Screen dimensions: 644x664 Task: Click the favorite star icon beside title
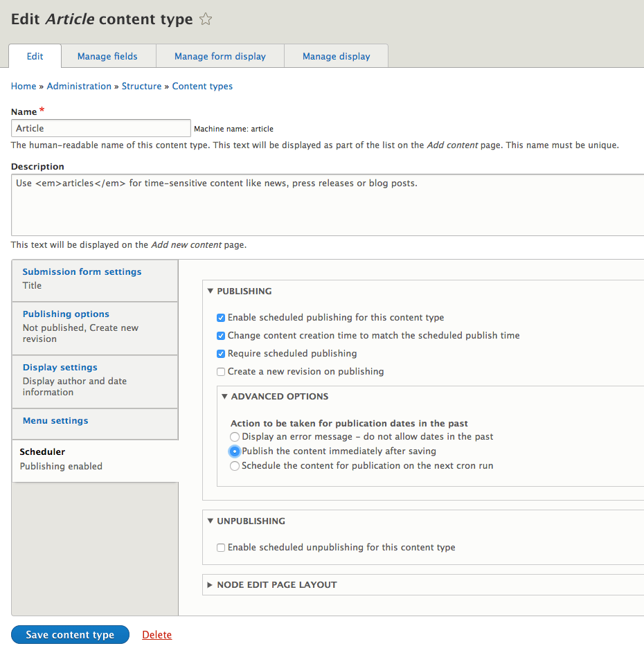pos(206,19)
